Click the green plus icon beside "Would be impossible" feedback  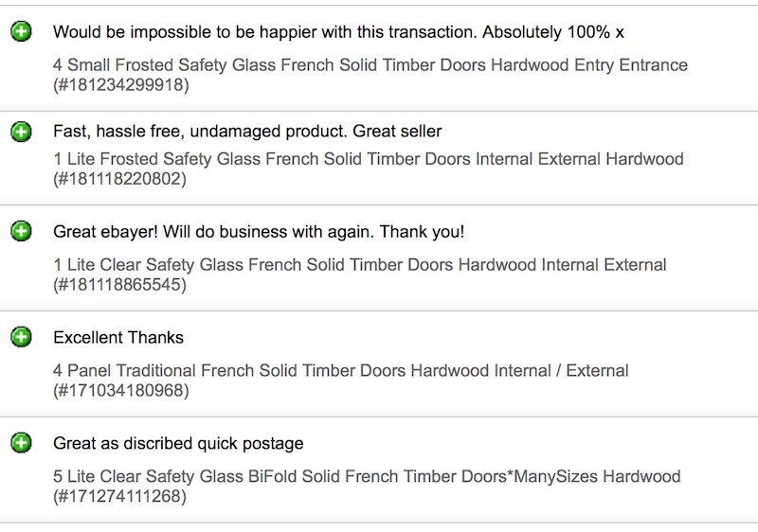pos(21,32)
